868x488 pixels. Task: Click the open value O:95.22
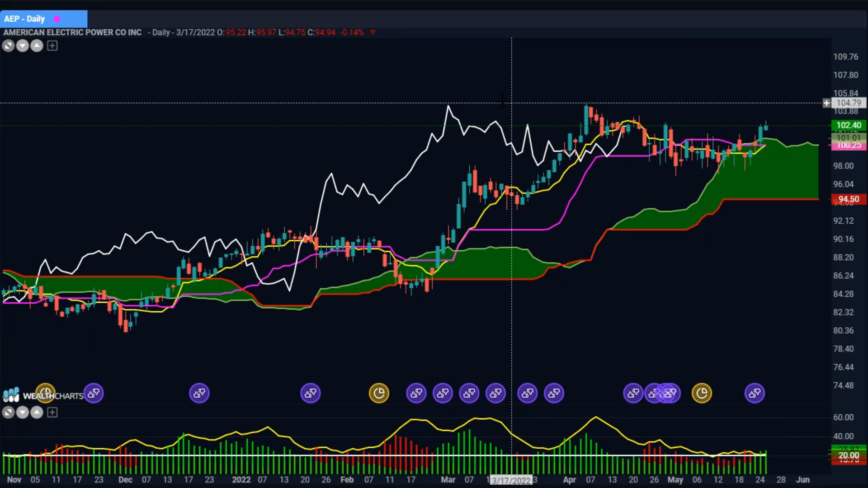[231, 33]
